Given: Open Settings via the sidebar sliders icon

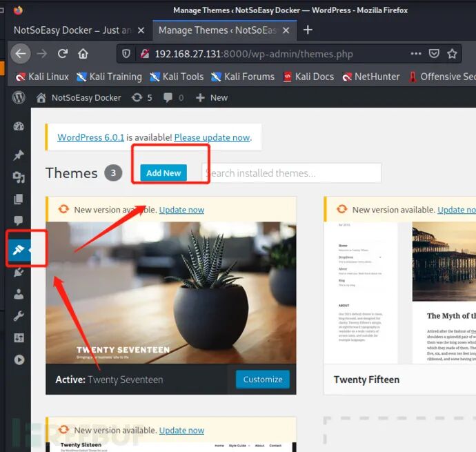Looking at the screenshot, I should [x=19, y=337].
